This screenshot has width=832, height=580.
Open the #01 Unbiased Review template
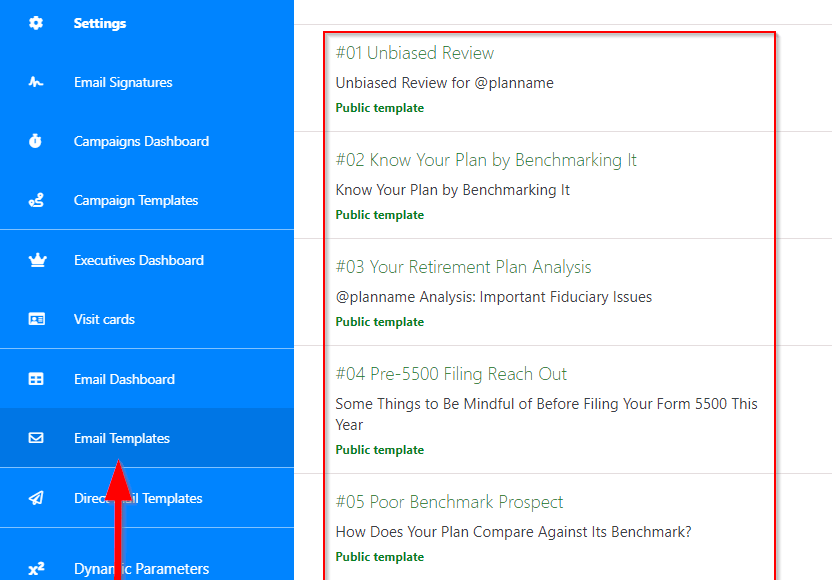pyautogui.click(x=415, y=53)
